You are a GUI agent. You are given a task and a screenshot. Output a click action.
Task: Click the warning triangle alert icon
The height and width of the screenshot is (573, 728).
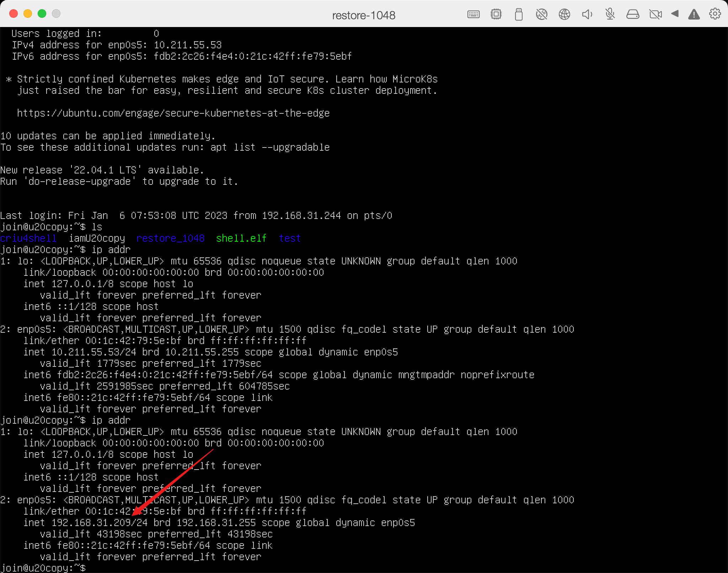[694, 14]
